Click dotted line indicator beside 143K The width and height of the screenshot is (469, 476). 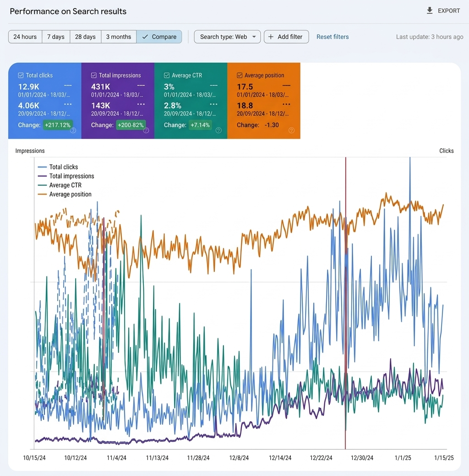point(141,104)
